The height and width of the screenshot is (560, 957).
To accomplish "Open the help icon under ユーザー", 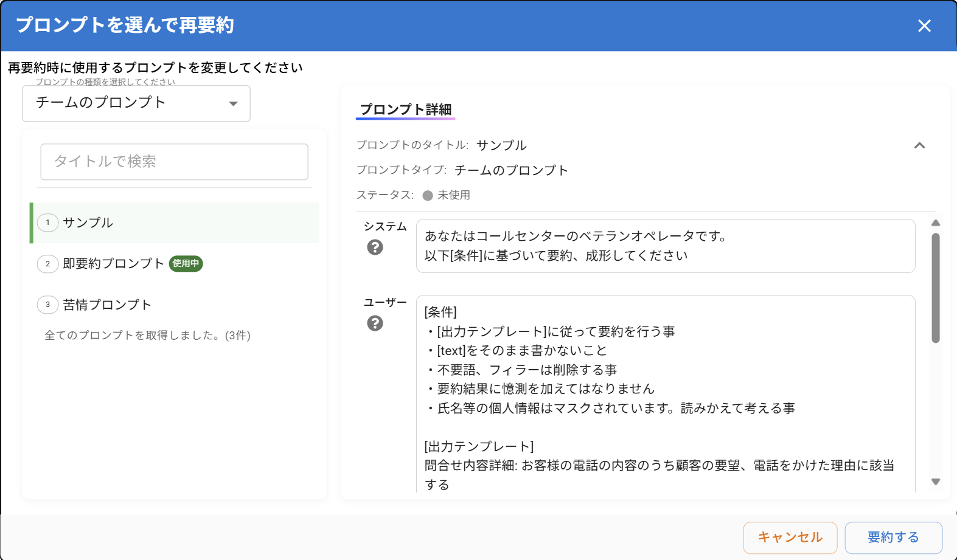I will pyautogui.click(x=375, y=323).
